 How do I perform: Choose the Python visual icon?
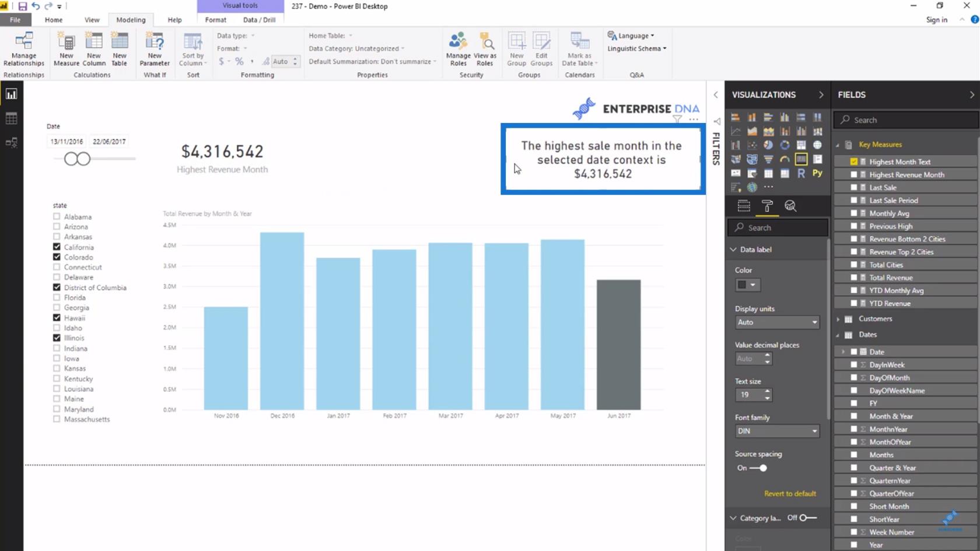(x=817, y=173)
